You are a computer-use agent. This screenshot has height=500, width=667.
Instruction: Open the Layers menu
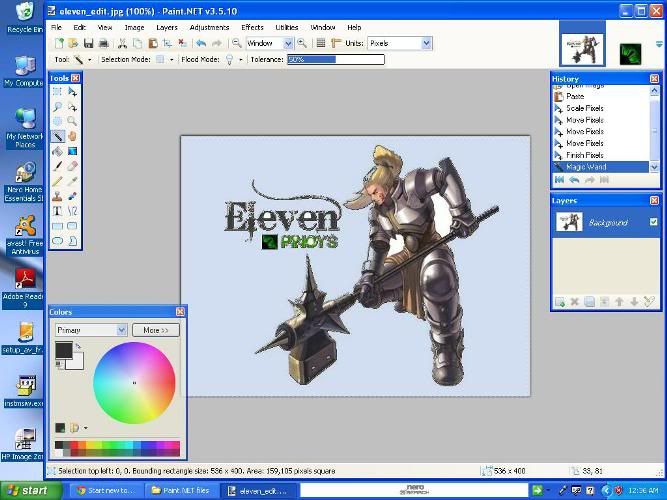pos(167,27)
